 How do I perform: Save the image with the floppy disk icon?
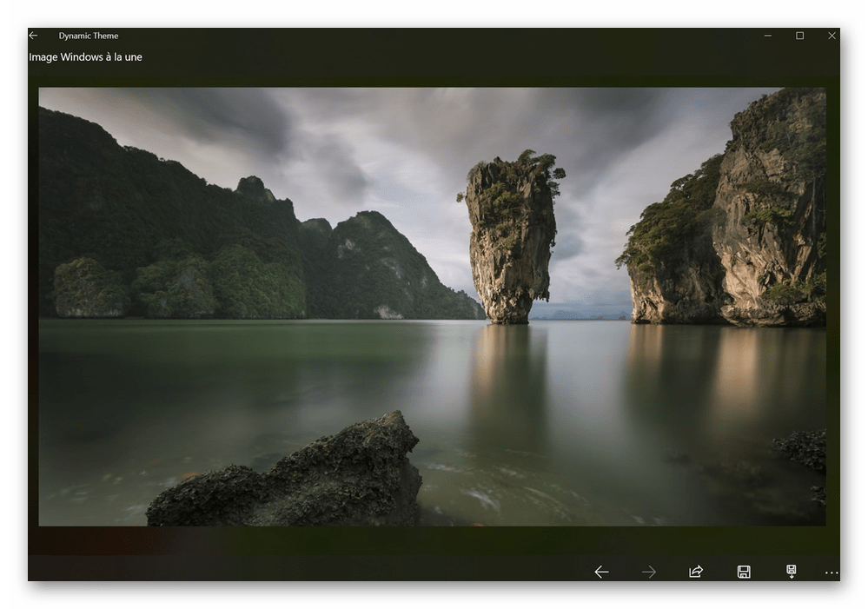744,572
